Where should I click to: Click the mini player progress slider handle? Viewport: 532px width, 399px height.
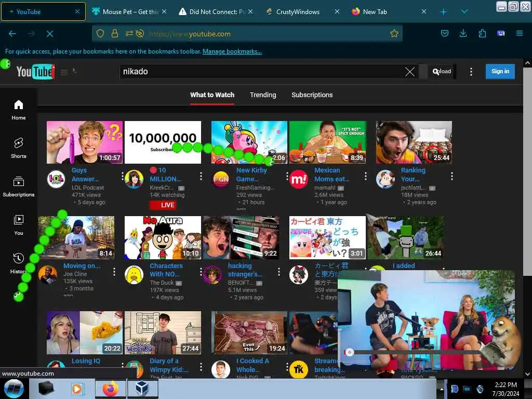[x=350, y=352]
